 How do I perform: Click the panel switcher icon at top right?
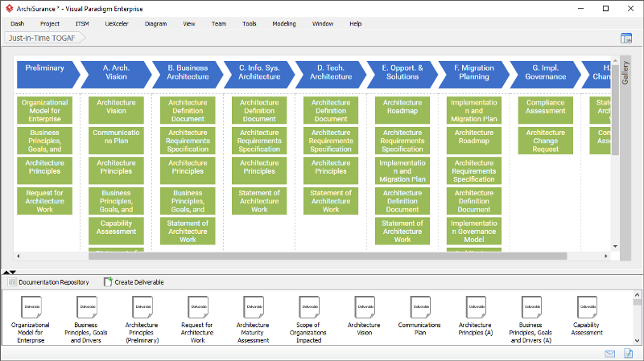point(625,38)
